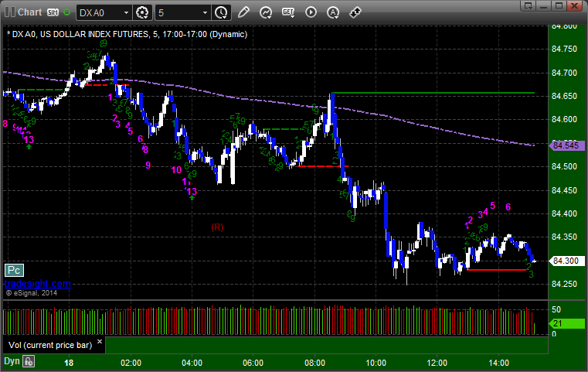Open the tradesight.com link
Viewport: 588px width, 372px height.
pyautogui.click(x=38, y=283)
